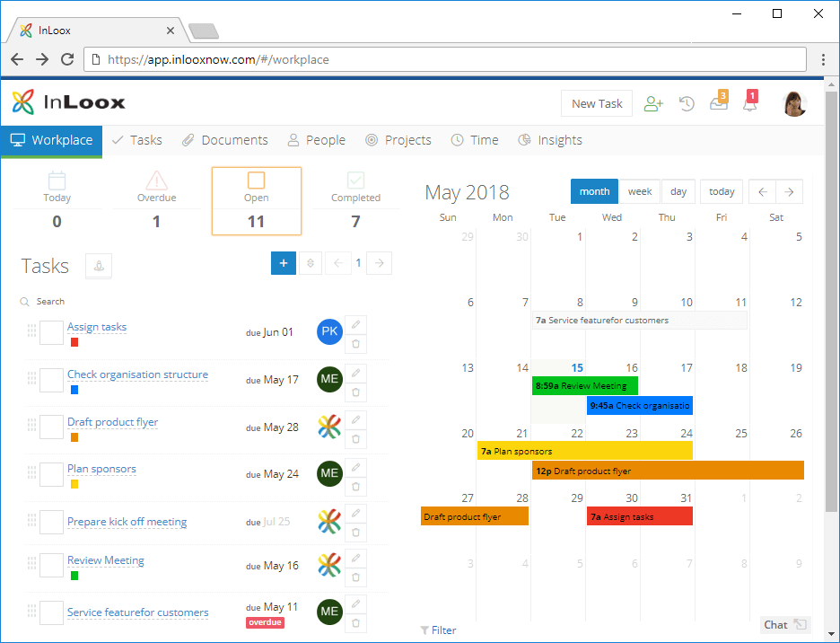This screenshot has height=643, width=840.
Task: Check the Assign tasks checkbox
Action: [52, 333]
